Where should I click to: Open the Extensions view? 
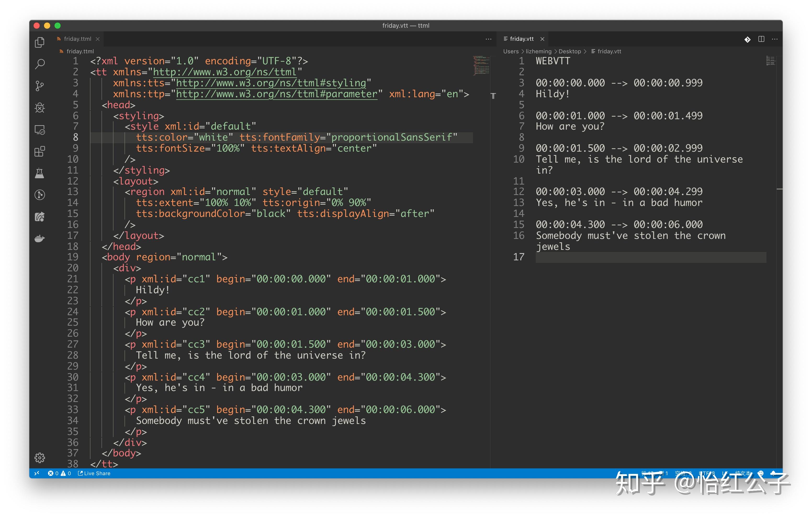40,152
